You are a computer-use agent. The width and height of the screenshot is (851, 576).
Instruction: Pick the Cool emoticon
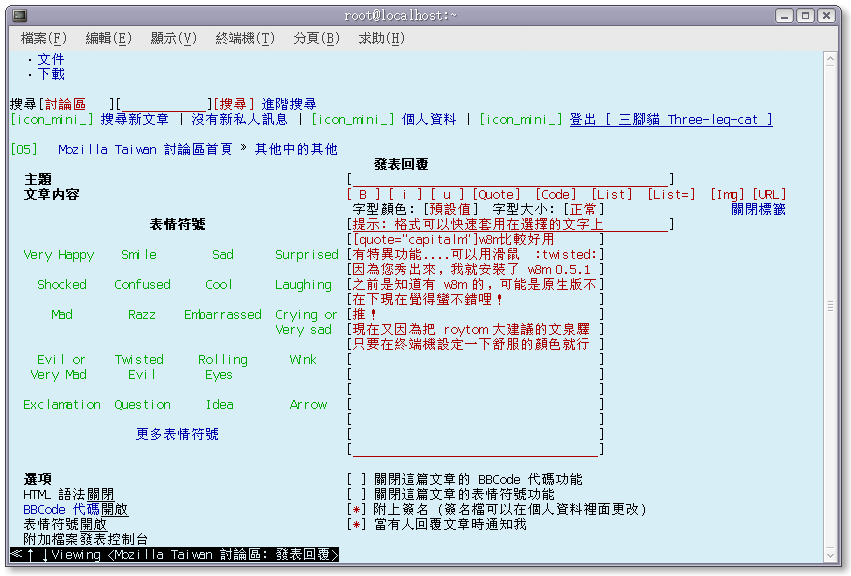pos(219,285)
